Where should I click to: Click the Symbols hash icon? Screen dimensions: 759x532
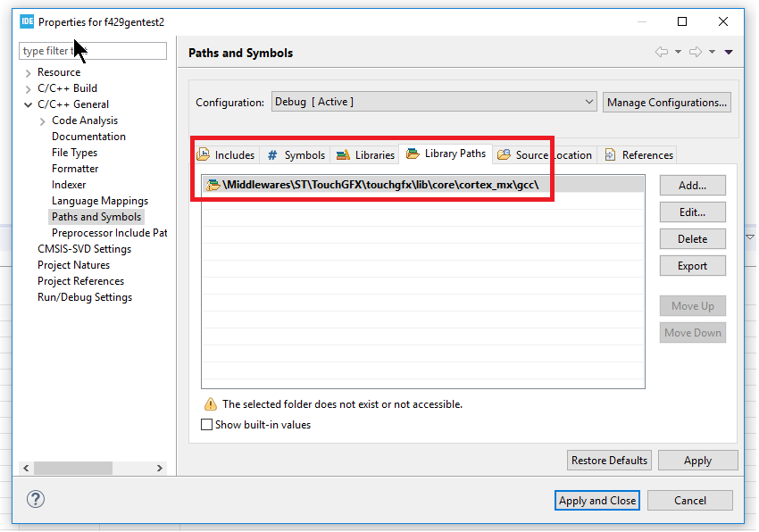(x=272, y=155)
